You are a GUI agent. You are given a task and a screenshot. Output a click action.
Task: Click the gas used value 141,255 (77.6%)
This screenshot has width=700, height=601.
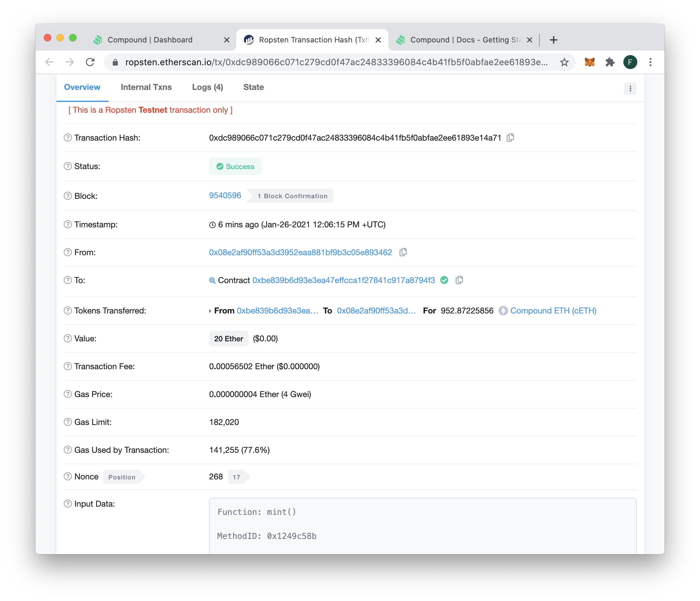[x=239, y=450]
